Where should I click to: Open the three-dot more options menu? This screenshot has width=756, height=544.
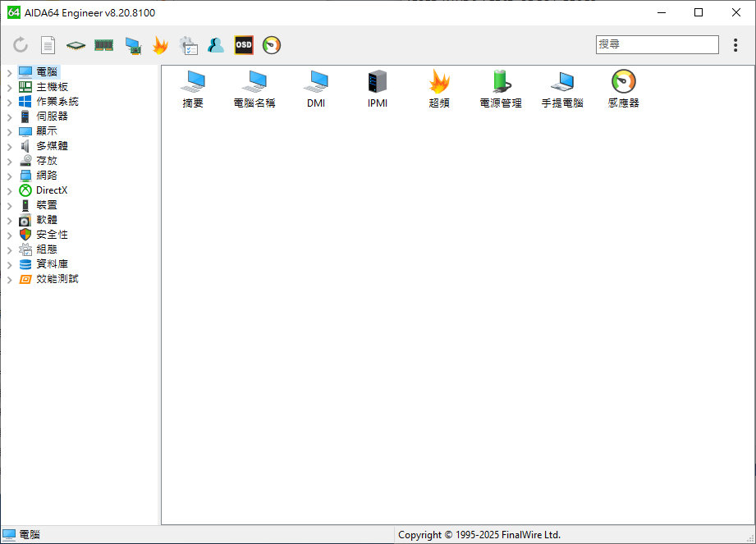[x=735, y=45]
